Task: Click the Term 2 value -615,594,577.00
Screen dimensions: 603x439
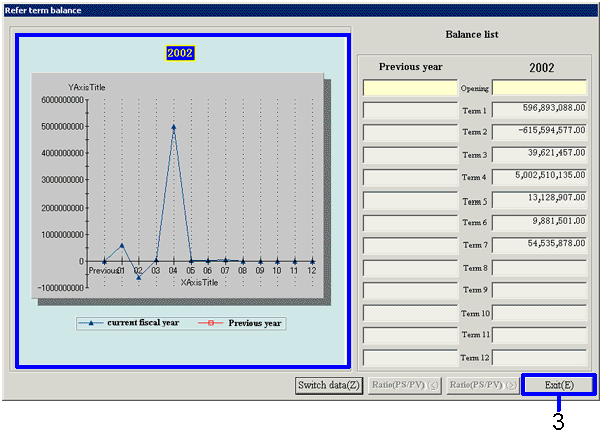Action: (x=539, y=132)
